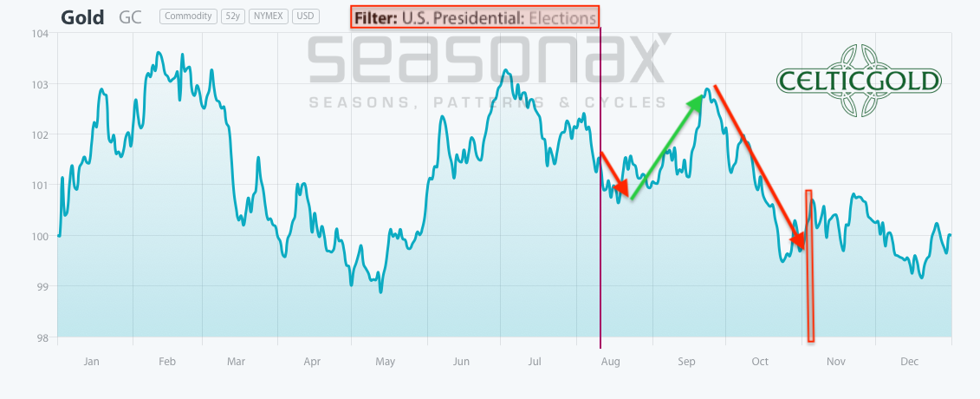The height and width of the screenshot is (399, 980).
Task: Click the purple vertical date line
Action: click(600, 260)
